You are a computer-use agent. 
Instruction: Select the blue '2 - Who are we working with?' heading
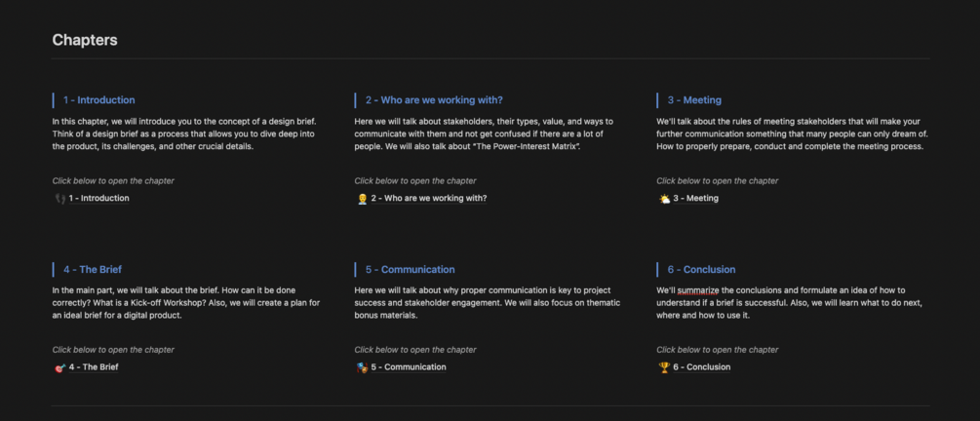pos(434,100)
